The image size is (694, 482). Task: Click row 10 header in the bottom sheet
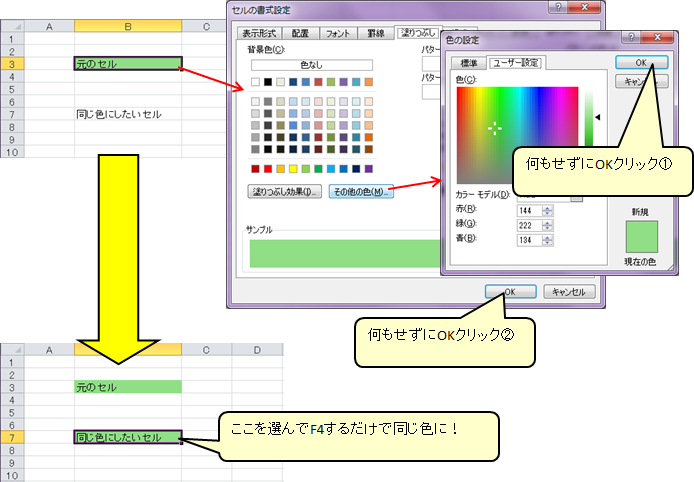[12, 475]
